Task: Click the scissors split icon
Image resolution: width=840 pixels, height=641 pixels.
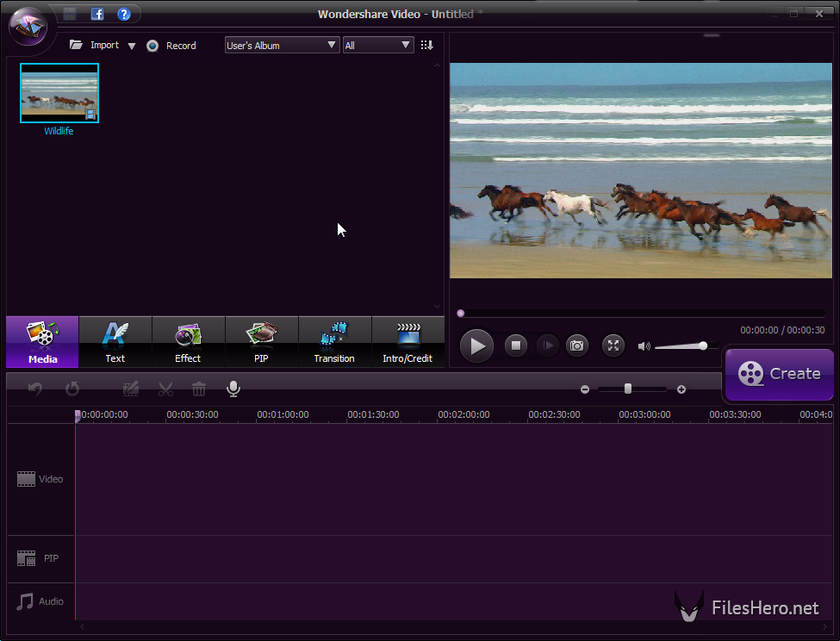Action: point(165,389)
